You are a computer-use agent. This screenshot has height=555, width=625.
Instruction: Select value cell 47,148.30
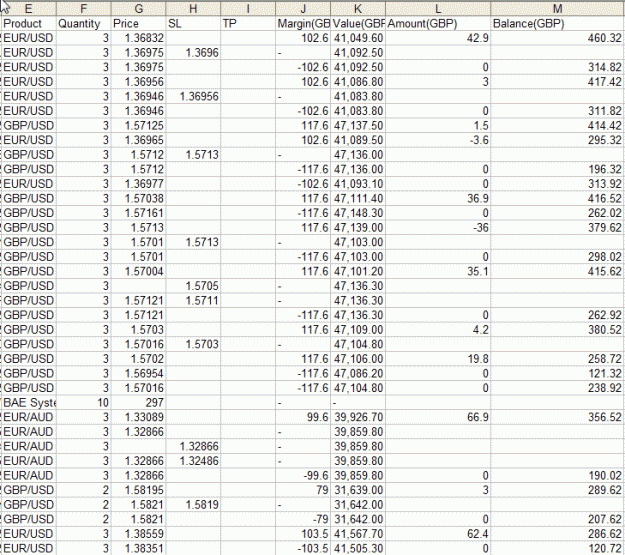[358, 213]
